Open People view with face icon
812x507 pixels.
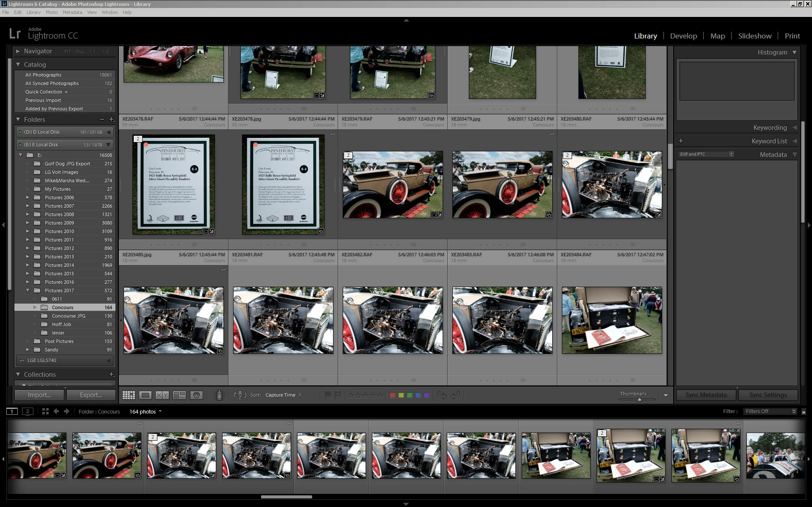[x=196, y=395]
